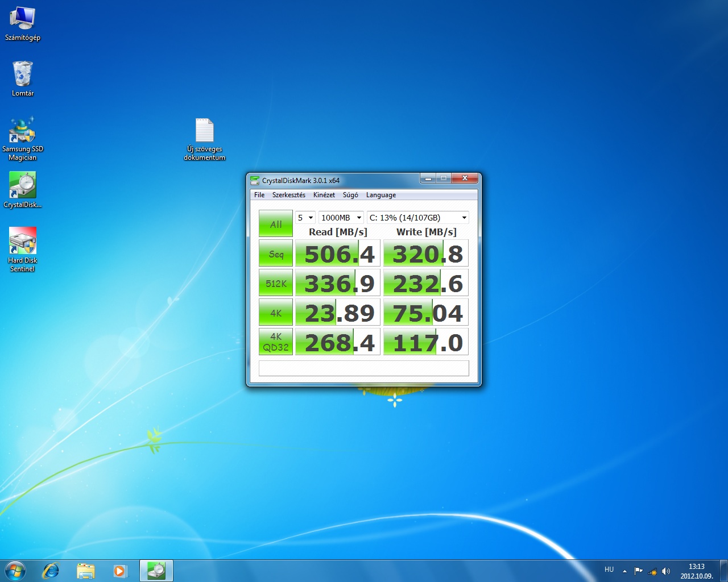Click the CrystalDiskMark title bar icon

(255, 180)
